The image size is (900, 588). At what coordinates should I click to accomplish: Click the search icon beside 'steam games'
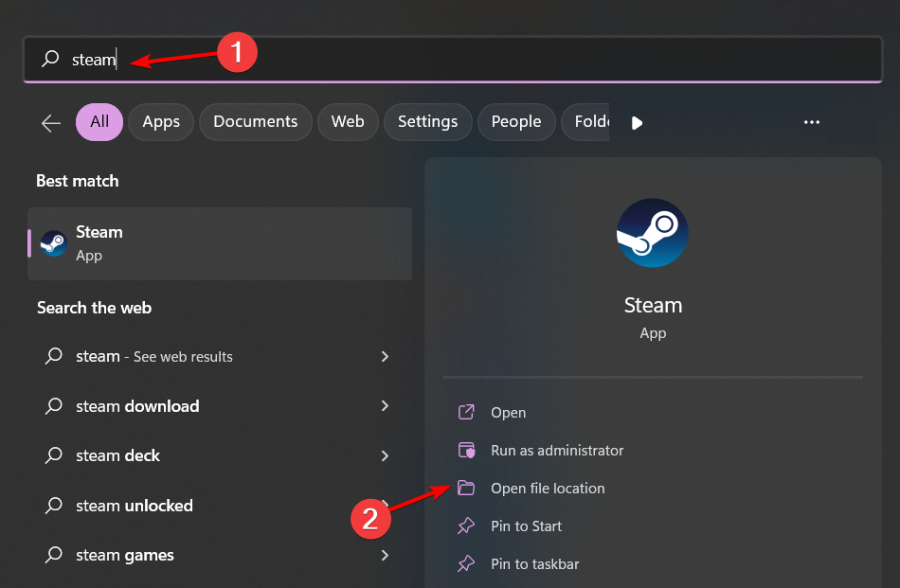pyautogui.click(x=53, y=555)
